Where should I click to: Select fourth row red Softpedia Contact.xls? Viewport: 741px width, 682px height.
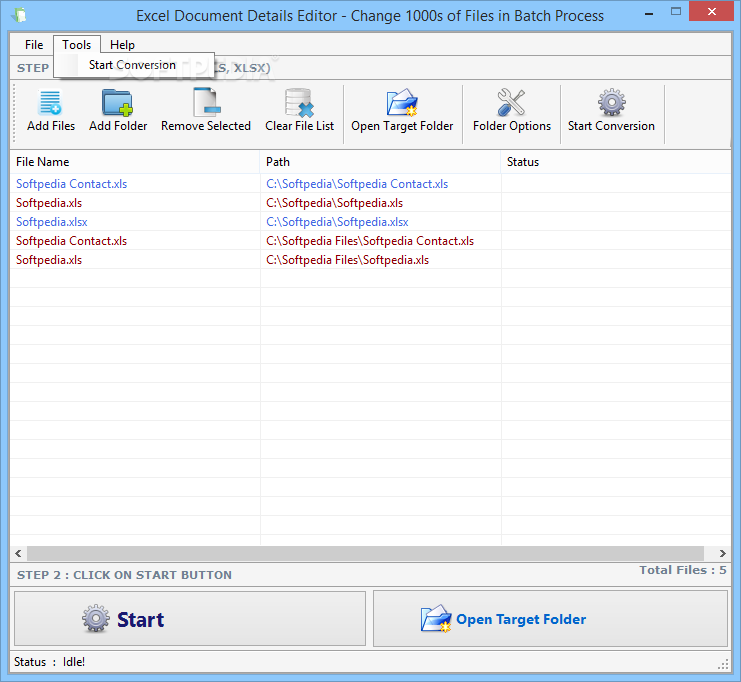pyautogui.click(x=71, y=241)
